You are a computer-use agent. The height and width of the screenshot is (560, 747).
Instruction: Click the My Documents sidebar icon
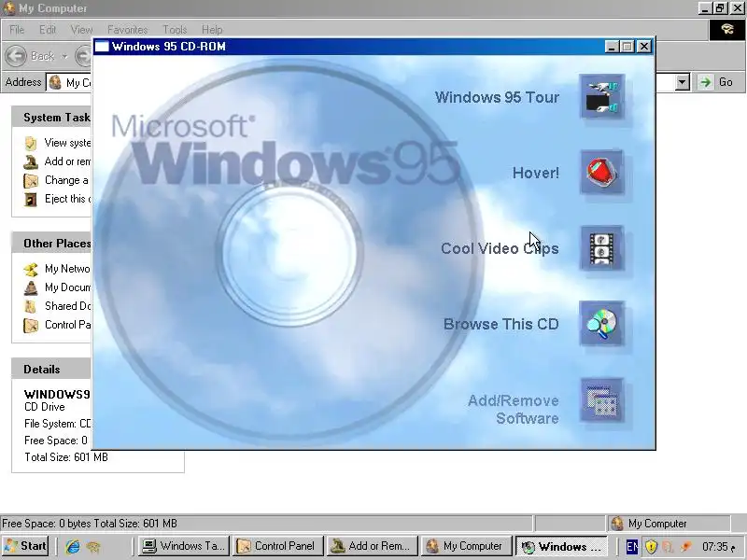click(x=31, y=287)
